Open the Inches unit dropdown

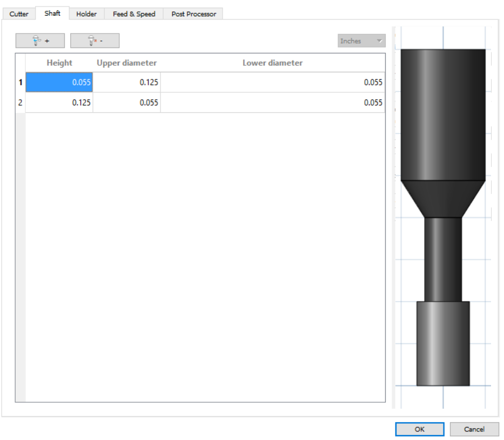pyautogui.click(x=360, y=40)
